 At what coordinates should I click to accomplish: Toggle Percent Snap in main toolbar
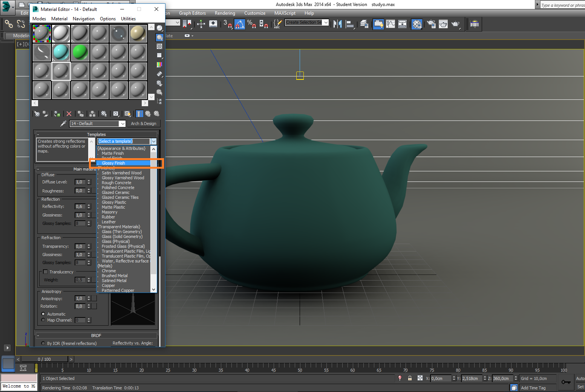click(251, 24)
